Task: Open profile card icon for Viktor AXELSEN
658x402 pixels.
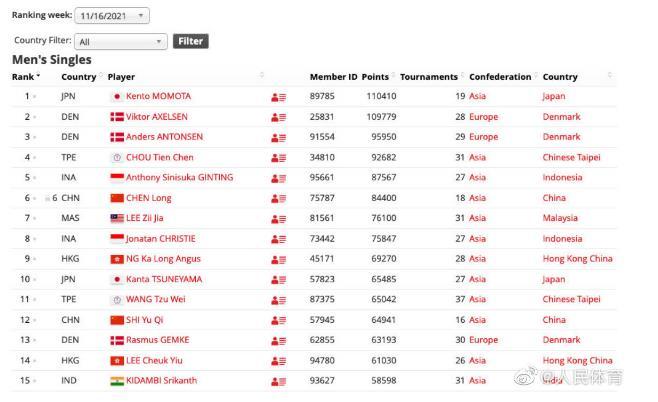Action: [278, 117]
